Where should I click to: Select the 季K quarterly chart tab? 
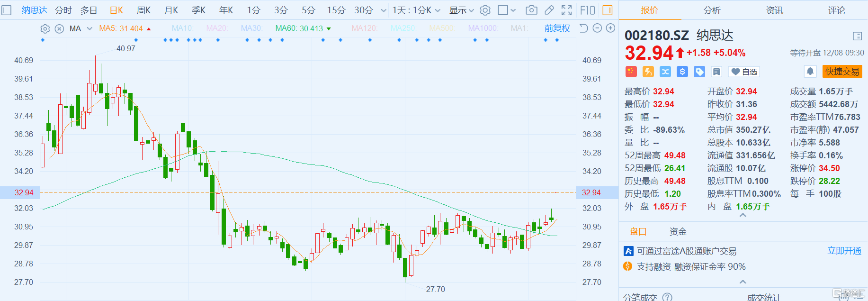click(x=198, y=10)
